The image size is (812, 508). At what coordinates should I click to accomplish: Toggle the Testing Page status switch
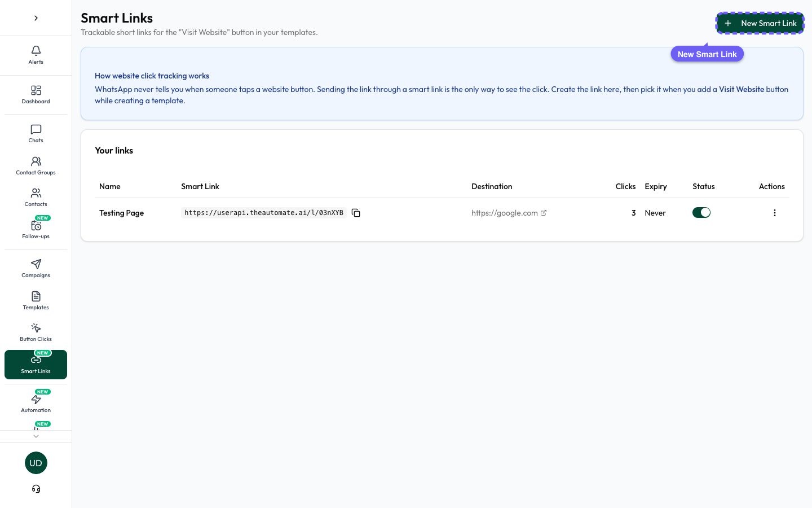701,213
